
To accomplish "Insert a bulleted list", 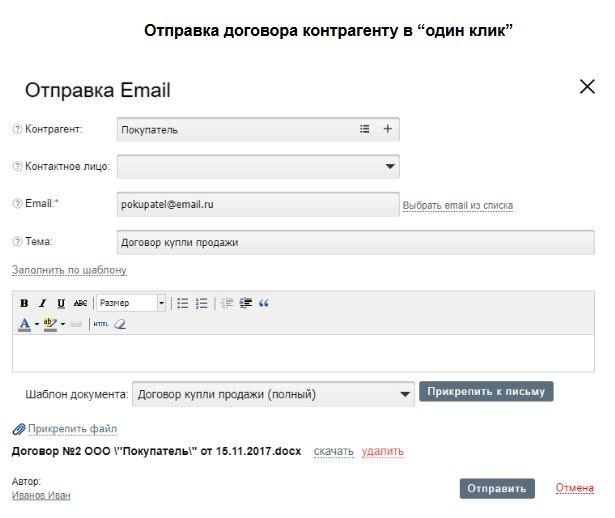I will click(x=183, y=303).
